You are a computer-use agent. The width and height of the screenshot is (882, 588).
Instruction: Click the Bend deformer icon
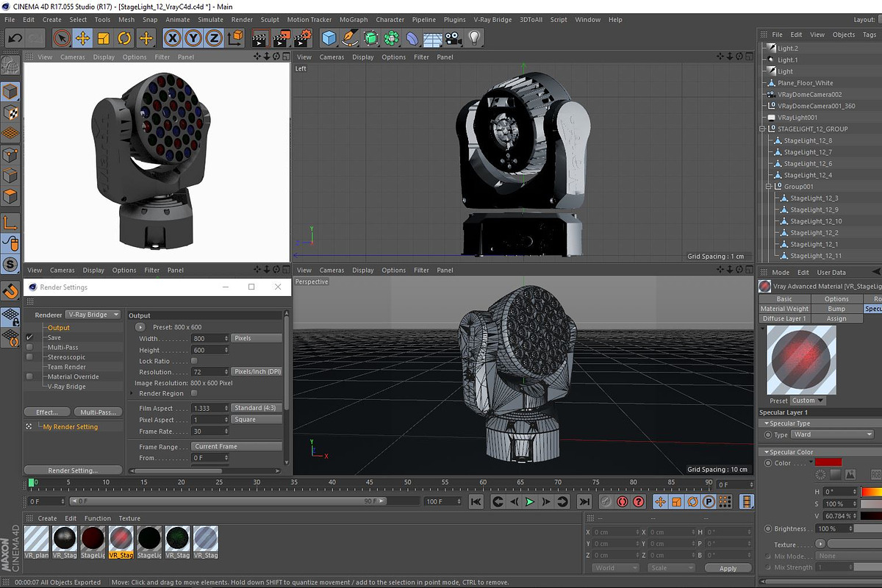click(413, 38)
